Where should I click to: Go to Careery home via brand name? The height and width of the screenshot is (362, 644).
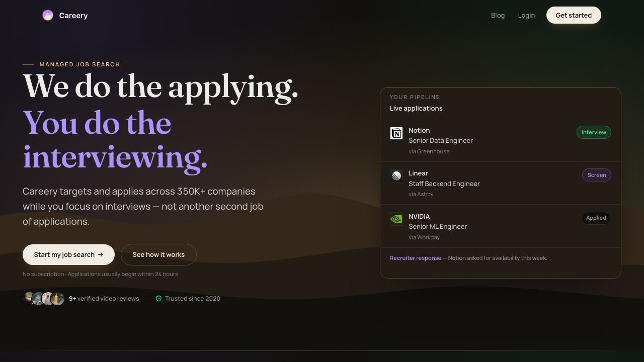coord(73,16)
